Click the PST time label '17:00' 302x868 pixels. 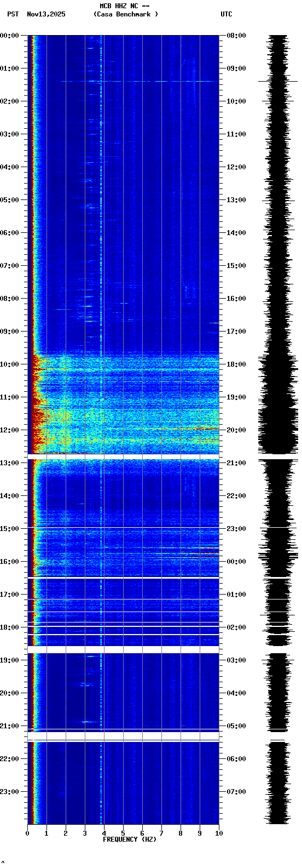point(9,595)
